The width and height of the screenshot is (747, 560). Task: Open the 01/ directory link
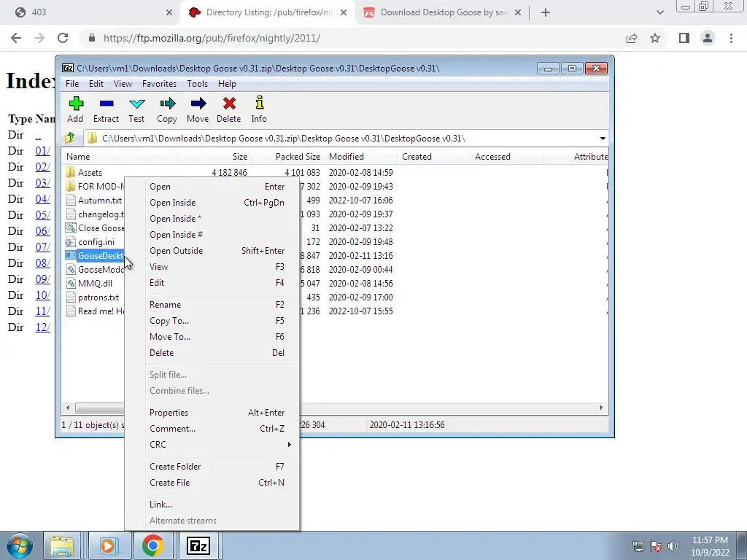[x=42, y=151]
